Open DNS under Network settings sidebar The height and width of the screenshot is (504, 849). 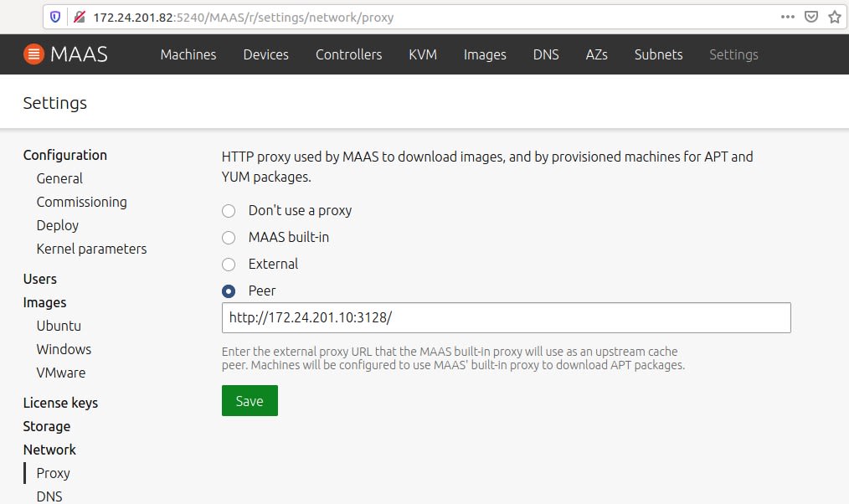[x=49, y=496]
